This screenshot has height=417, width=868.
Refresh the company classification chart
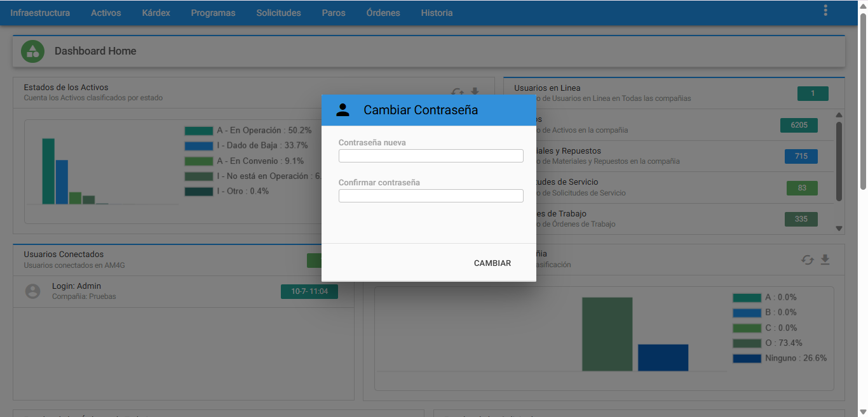tap(808, 260)
